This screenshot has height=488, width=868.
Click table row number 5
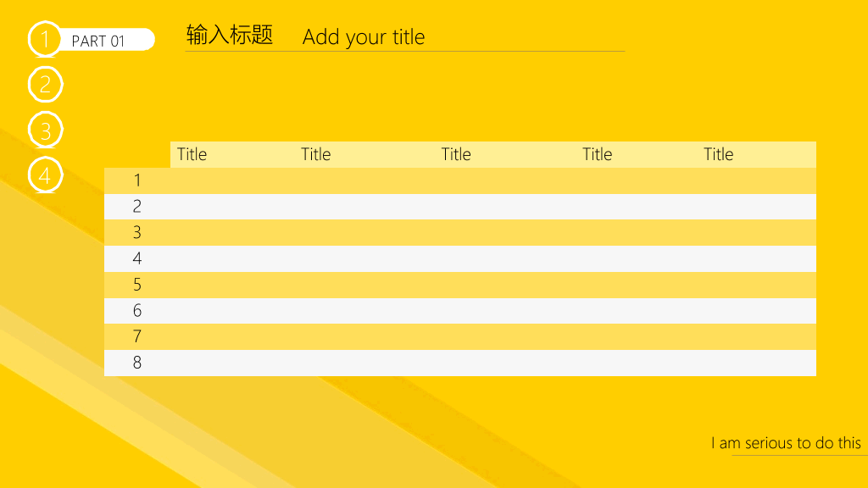coord(460,285)
